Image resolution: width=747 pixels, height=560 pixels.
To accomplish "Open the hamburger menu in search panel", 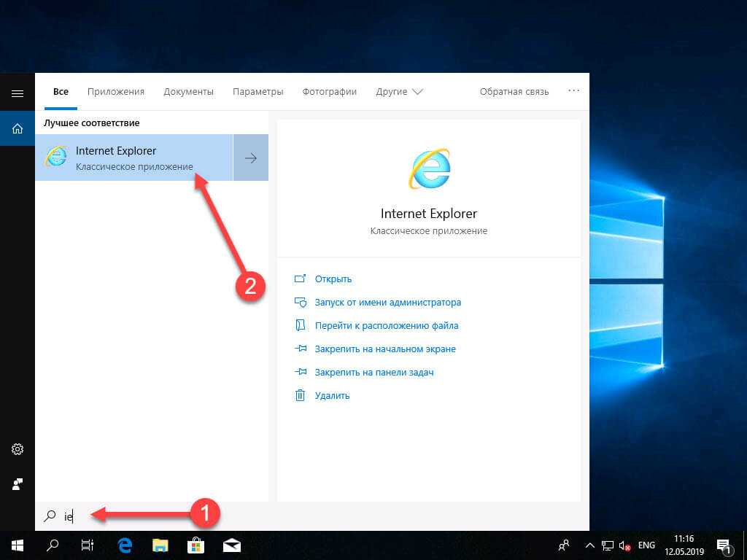I will pos(18,93).
